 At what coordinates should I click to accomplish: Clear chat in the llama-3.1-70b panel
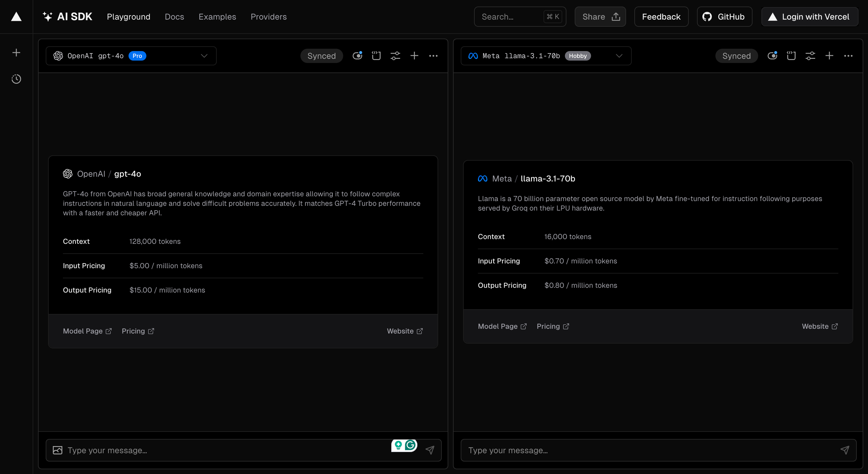[791, 56]
